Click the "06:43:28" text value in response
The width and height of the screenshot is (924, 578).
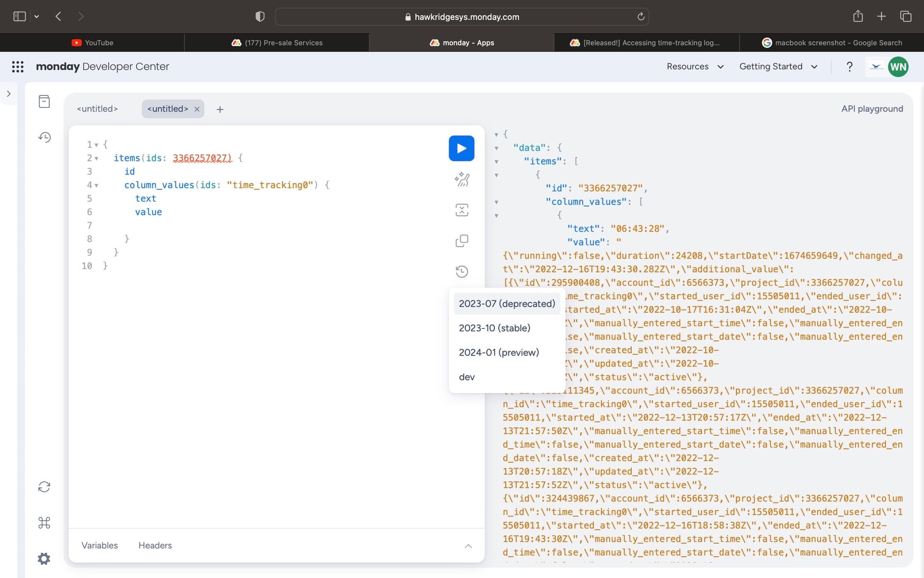point(637,229)
